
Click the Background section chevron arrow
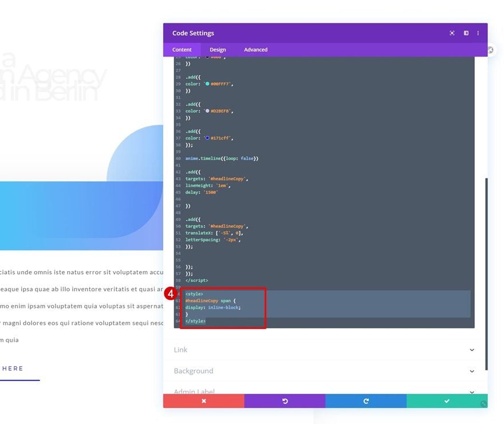(472, 371)
